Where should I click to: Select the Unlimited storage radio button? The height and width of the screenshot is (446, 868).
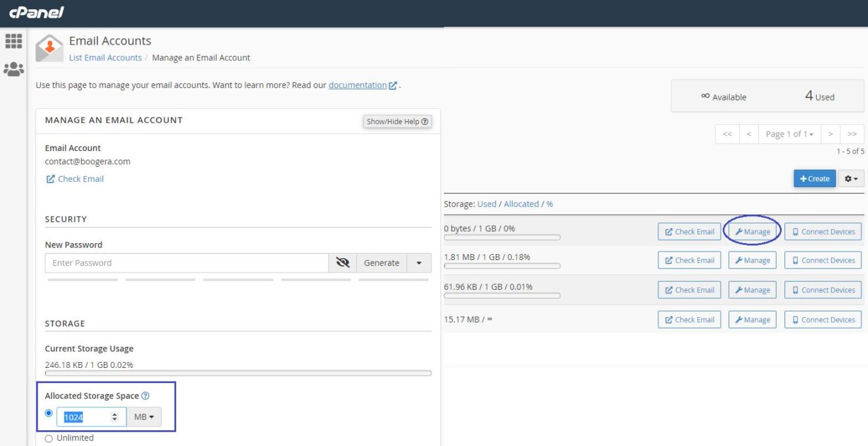coord(48,438)
